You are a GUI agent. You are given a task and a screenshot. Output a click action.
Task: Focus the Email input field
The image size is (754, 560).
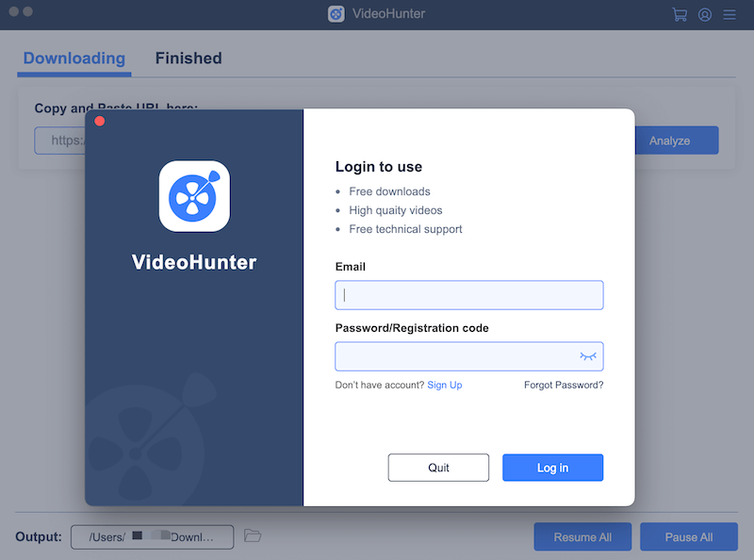tap(469, 295)
